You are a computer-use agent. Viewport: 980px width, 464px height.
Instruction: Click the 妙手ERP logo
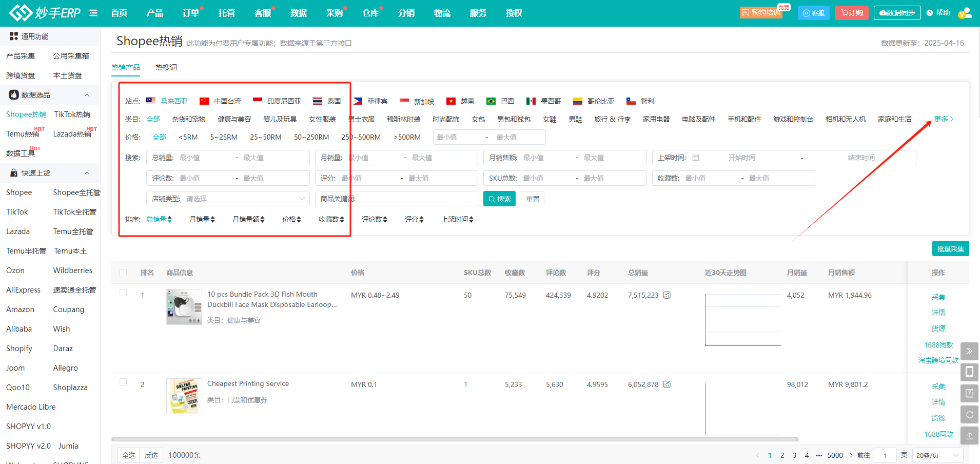pos(45,13)
